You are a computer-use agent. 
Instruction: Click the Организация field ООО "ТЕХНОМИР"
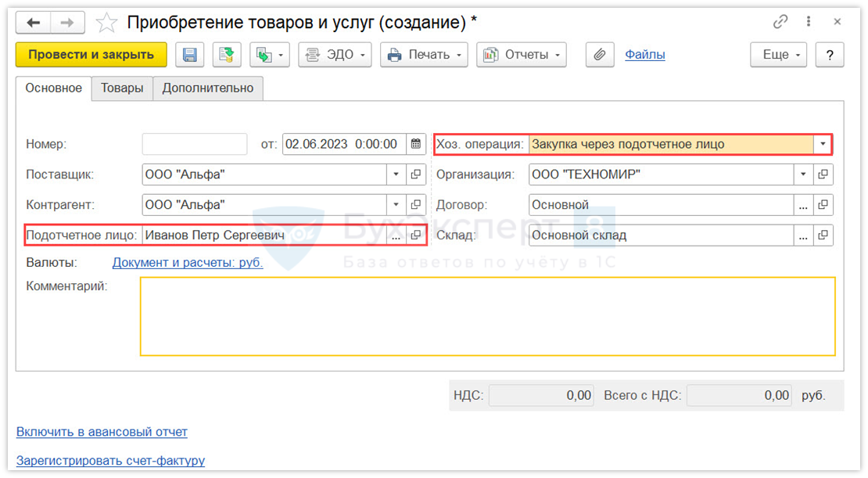click(661, 174)
